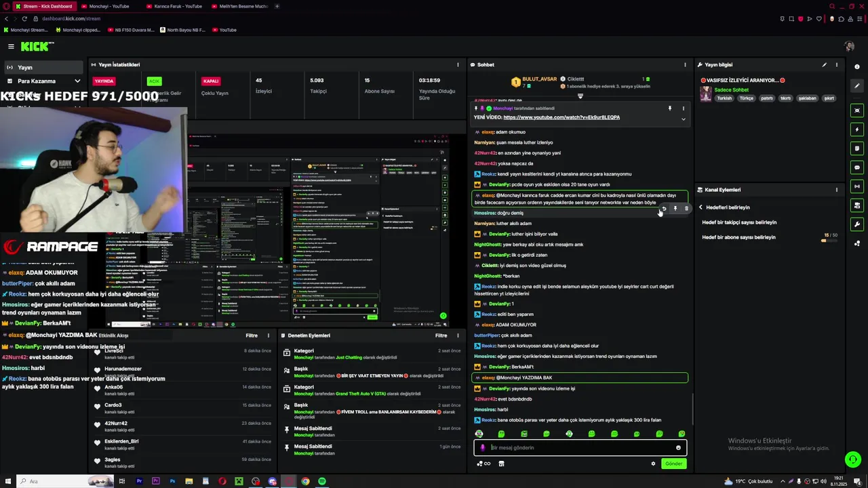
Task: Open chat settings gear icon
Action: coord(653,464)
